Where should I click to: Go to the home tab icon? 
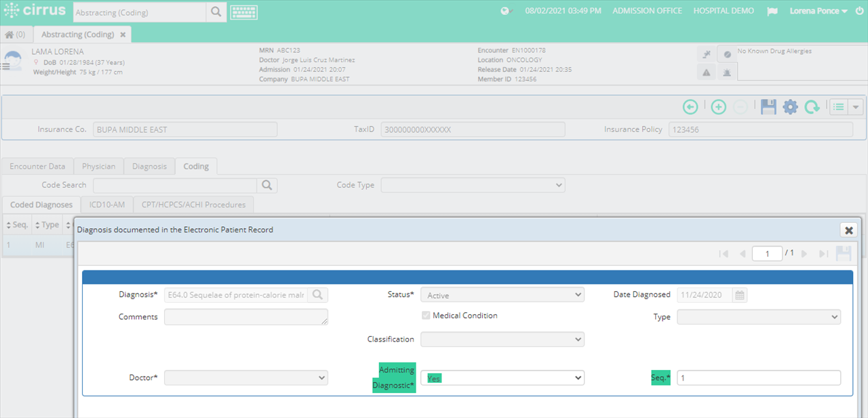pyautogui.click(x=16, y=34)
